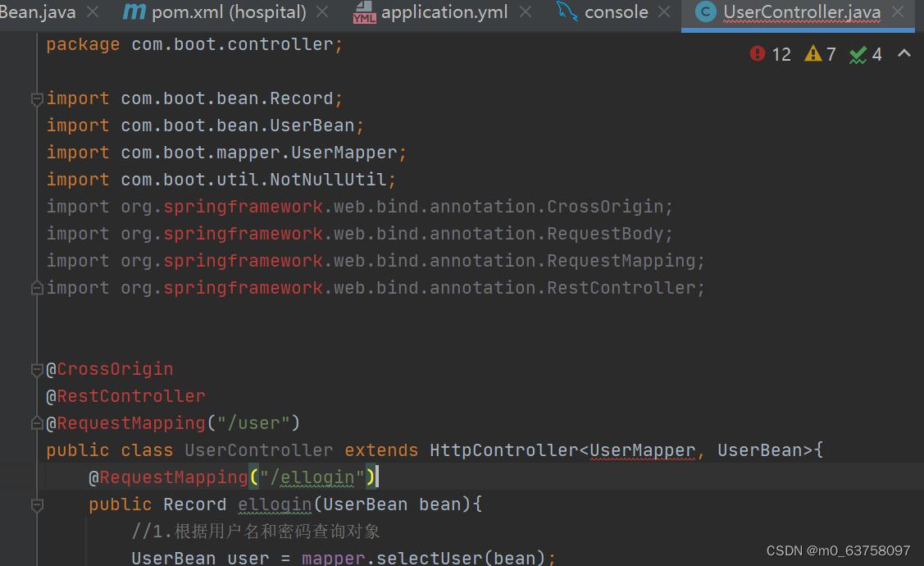
Task: Switch to the Bean.java tab
Action: pos(37,11)
